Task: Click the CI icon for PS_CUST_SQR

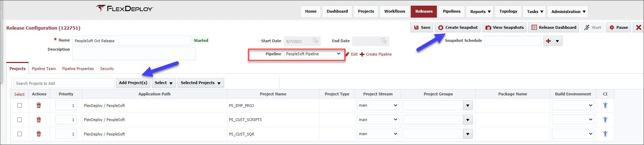Action: [x=605, y=133]
